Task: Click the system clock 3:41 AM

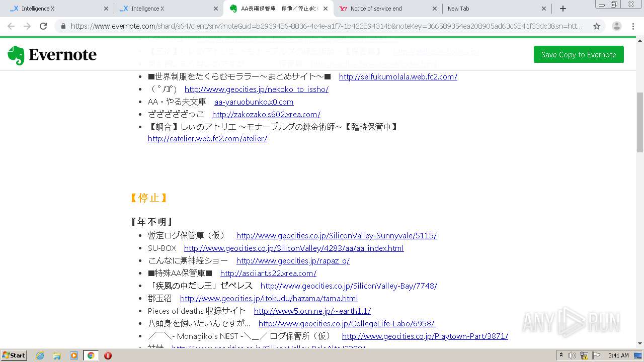Action: click(x=618, y=355)
